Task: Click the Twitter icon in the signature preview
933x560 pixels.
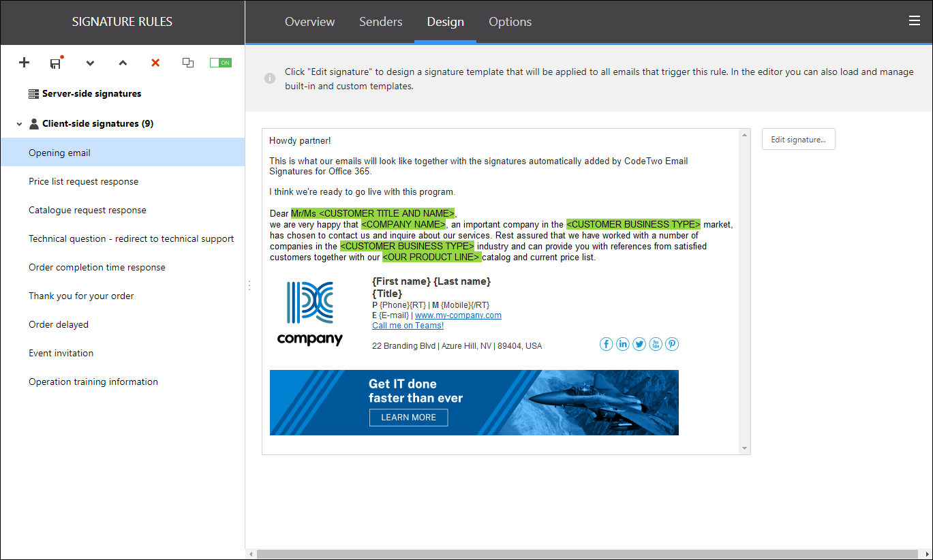Action: coord(639,344)
